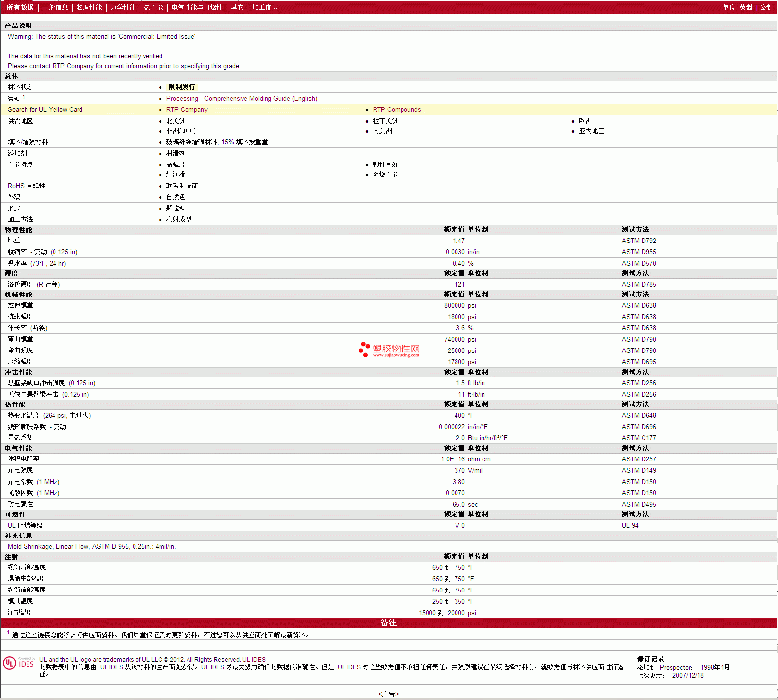Switch units to 公制 (metric)

pyautogui.click(x=766, y=8)
